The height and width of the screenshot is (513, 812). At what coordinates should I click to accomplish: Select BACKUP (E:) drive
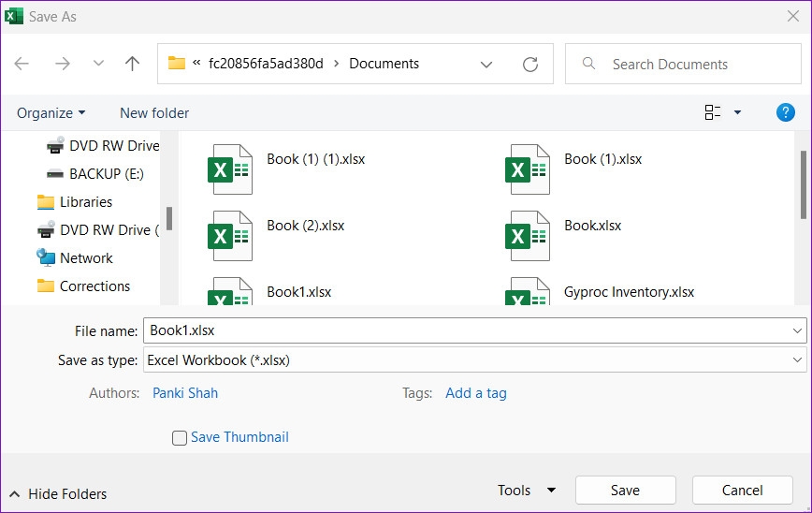pos(94,173)
